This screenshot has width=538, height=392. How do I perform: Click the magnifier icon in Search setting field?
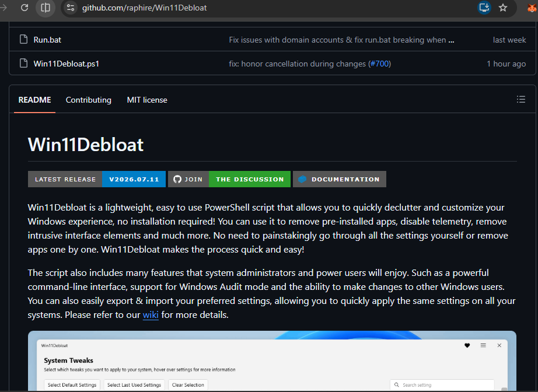(397, 385)
